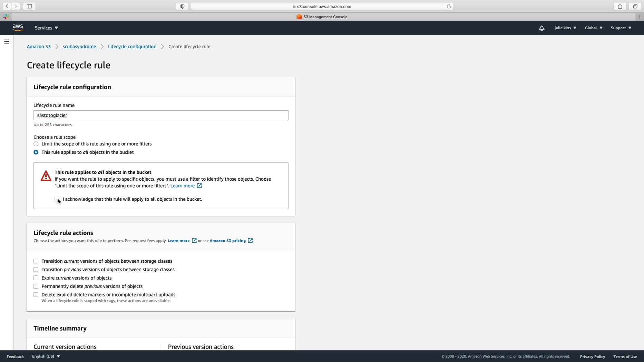
Task: Go forward with the browser forward arrow
Action: point(16,6)
